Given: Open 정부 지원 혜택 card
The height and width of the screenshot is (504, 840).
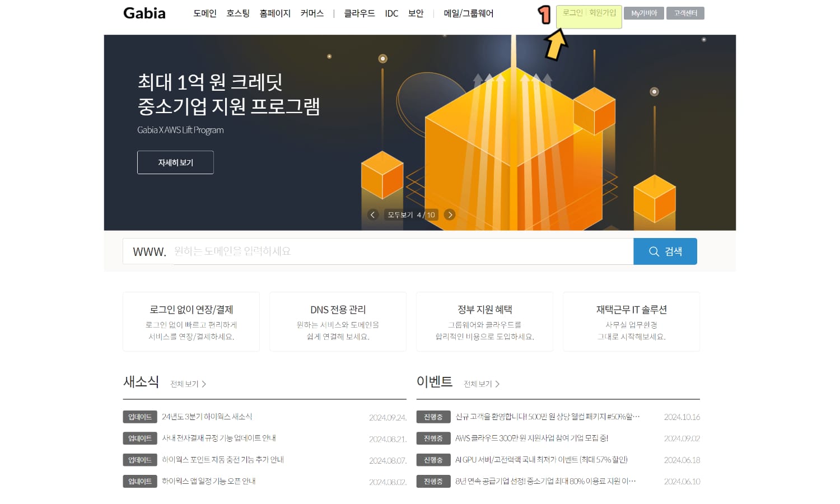Looking at the screenshot, I should tap(484, 322).
